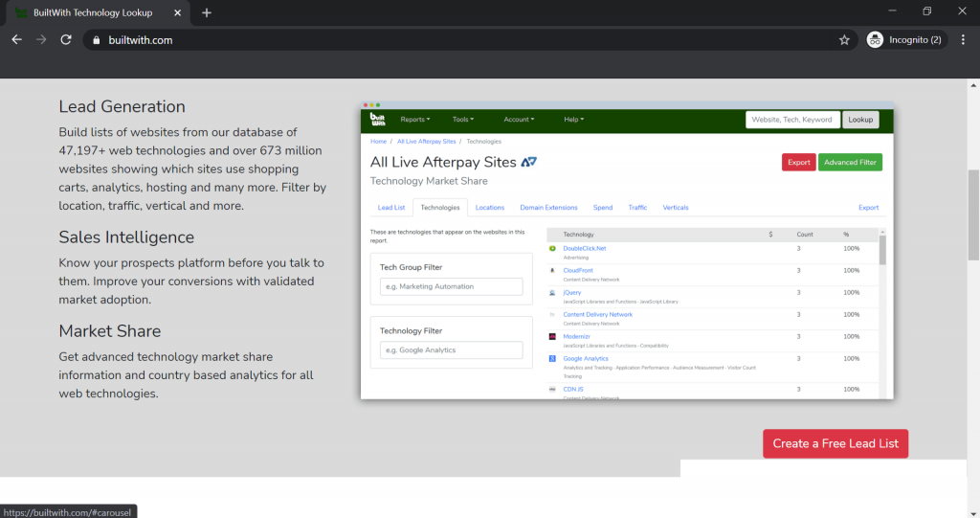
Task: Switch to the Traffic tab
Action: tap(637, 208)
